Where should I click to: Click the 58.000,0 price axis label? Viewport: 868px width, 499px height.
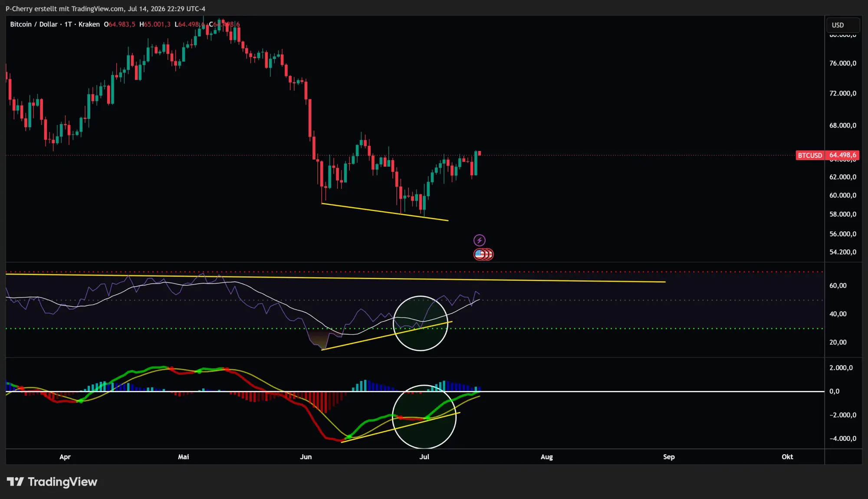(x=843, y=214)
